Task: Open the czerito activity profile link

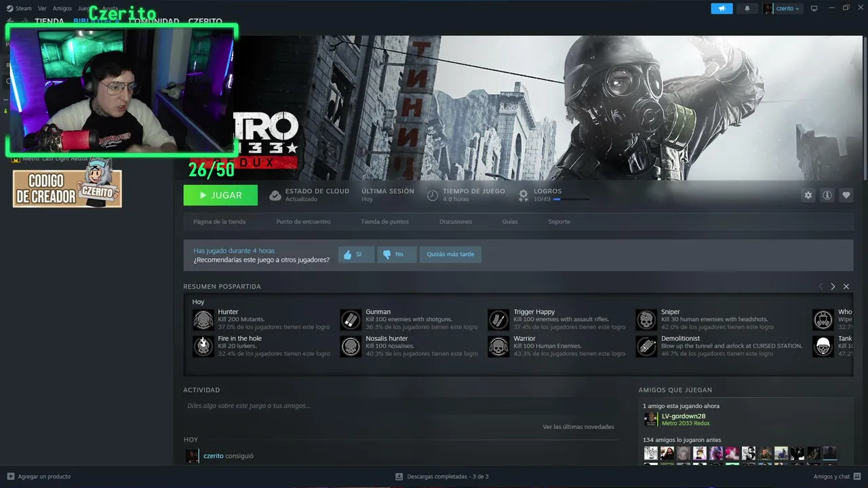Action: click(x=214, y=456)
